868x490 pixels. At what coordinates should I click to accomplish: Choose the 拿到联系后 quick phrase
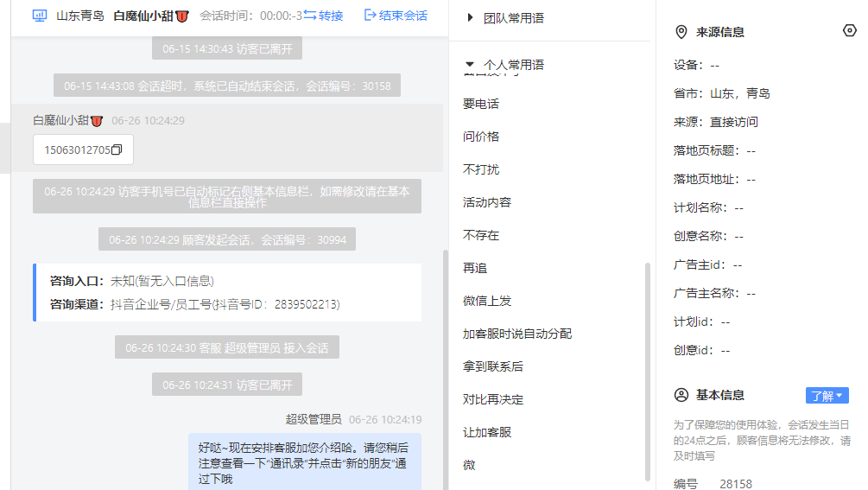pos(493,366)
